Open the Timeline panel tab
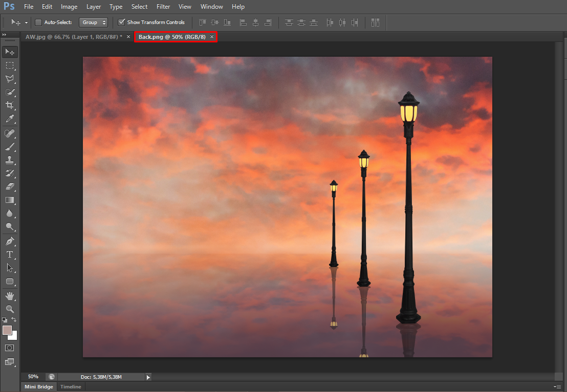The width and height of the screenshot is (567, 392). (71, 387)
